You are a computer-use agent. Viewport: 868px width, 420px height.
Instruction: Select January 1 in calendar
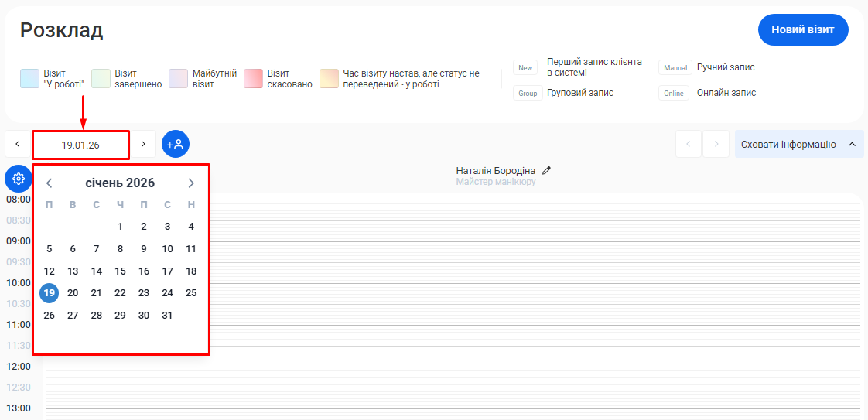tap(120, 227)
